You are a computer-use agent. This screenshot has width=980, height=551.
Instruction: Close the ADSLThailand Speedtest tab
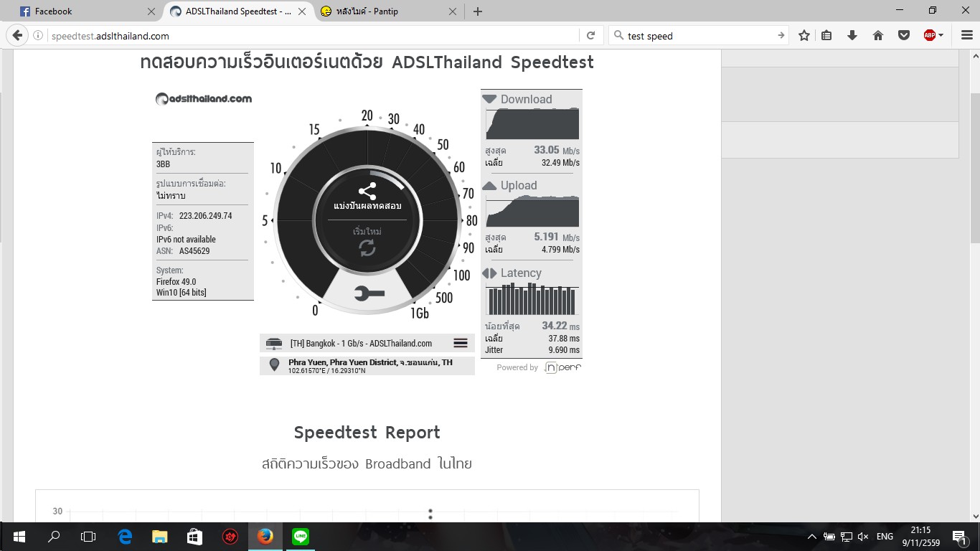click(x=301, y=11)
